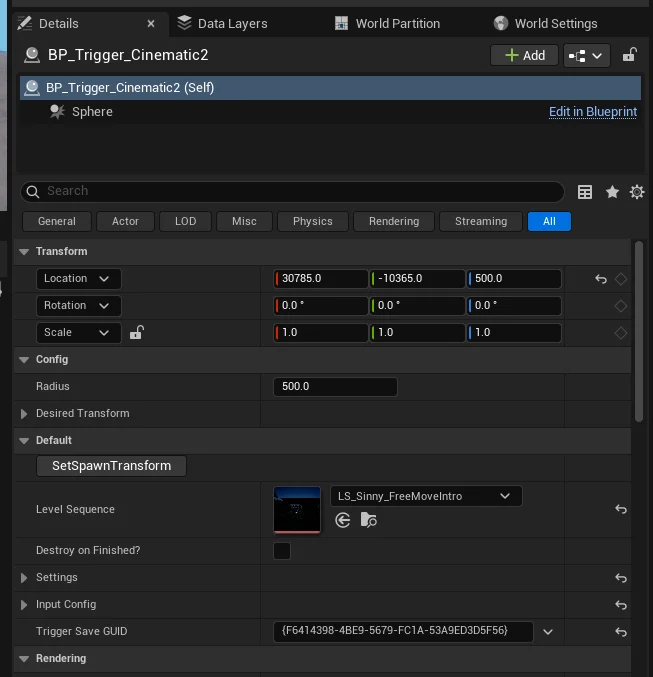
Task: Filter by Rendering category
Action: (394, 221)
